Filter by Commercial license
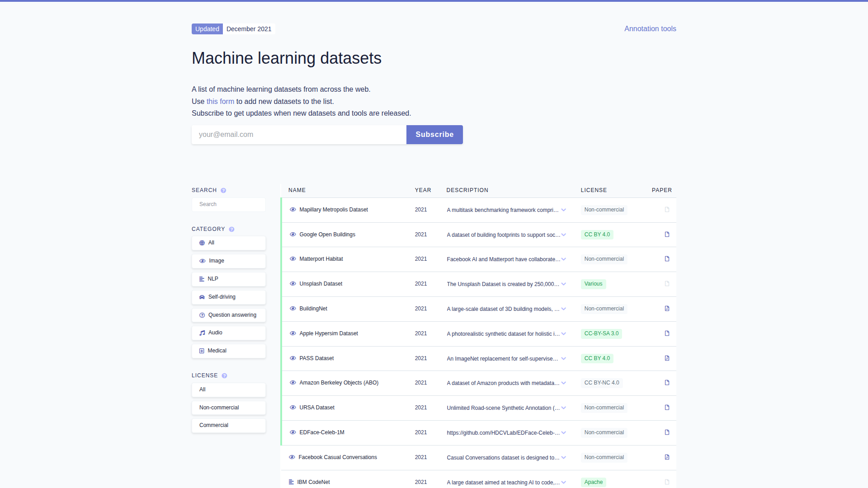Screen dimensions: 868x488 point(229,426)
